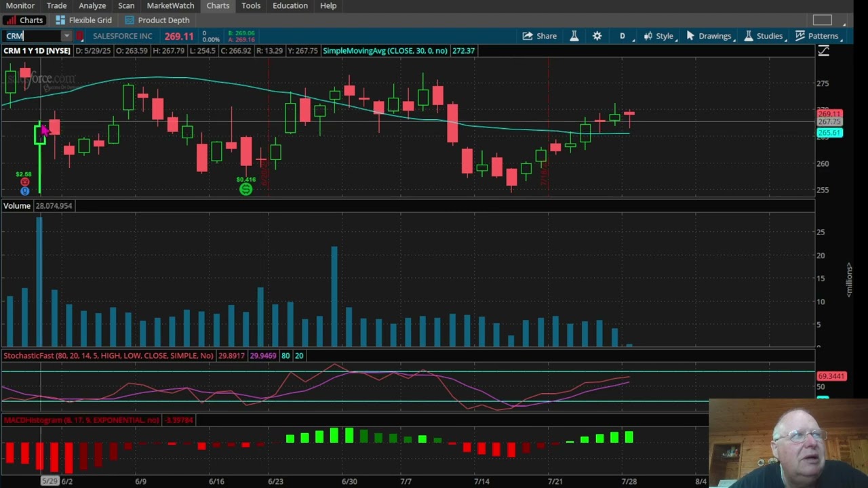
Task: Go to the Analyze tab
Action: coord(92,5)
